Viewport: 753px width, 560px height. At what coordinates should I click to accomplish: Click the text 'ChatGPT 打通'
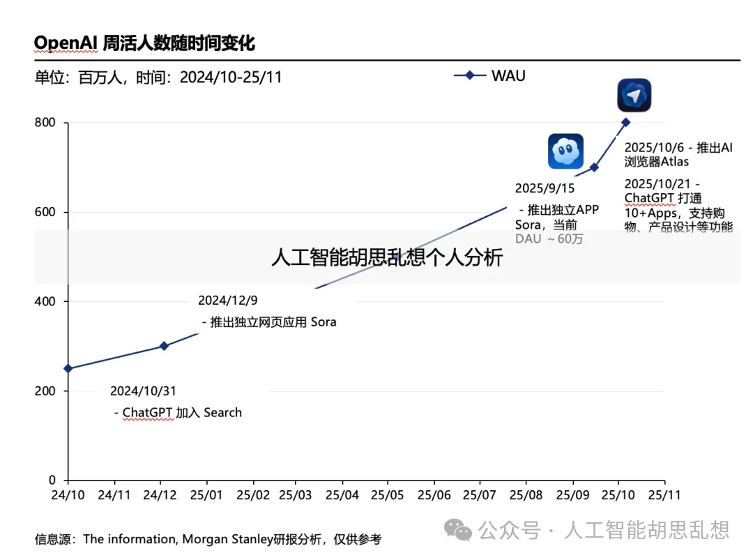pyautogui.click(x=663, y=198)
